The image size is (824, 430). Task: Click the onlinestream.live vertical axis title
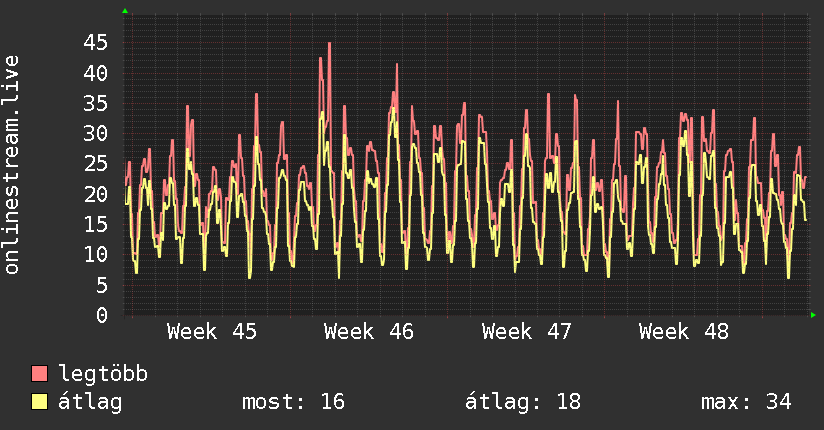click(11, 165)
